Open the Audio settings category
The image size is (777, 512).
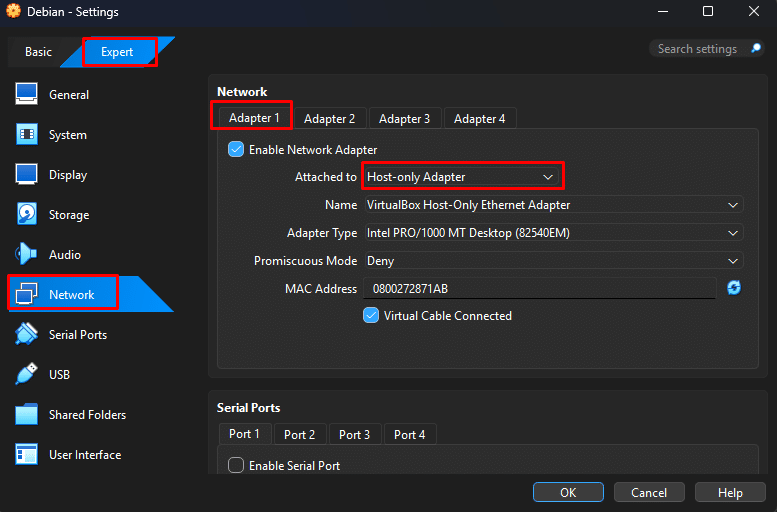click(65, 254)
